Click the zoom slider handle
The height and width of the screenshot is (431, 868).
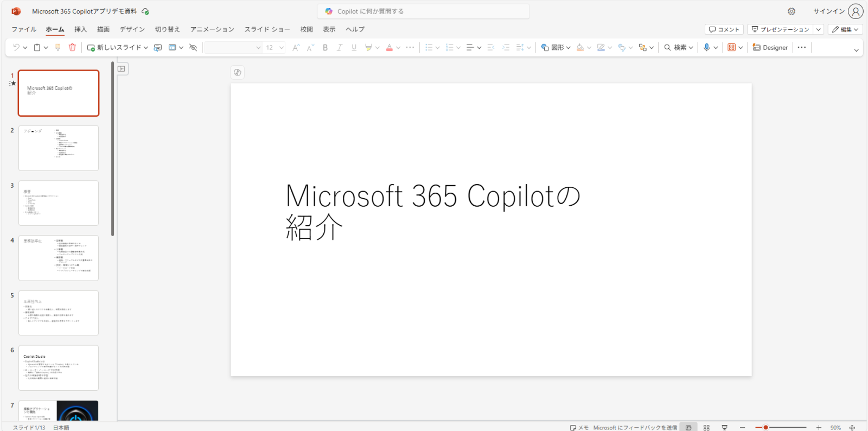click(765, 427)
